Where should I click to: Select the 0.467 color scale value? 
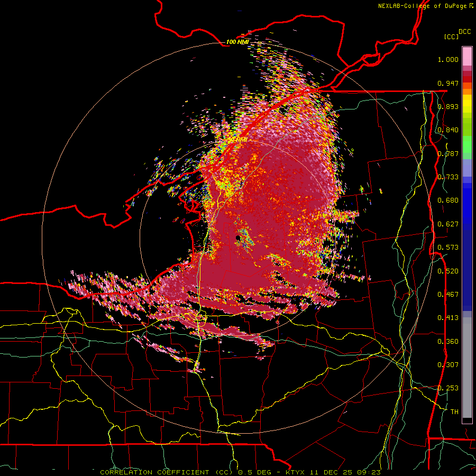click(x=448, y=294)
